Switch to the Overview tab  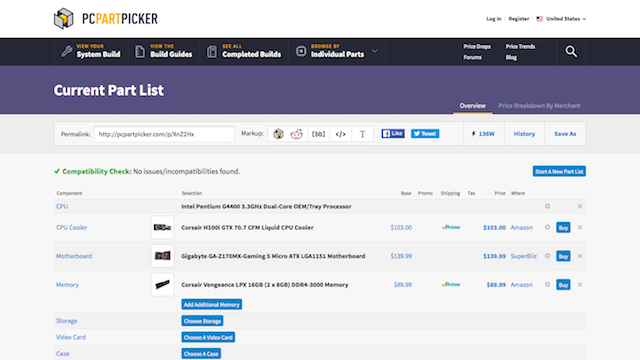472,106
